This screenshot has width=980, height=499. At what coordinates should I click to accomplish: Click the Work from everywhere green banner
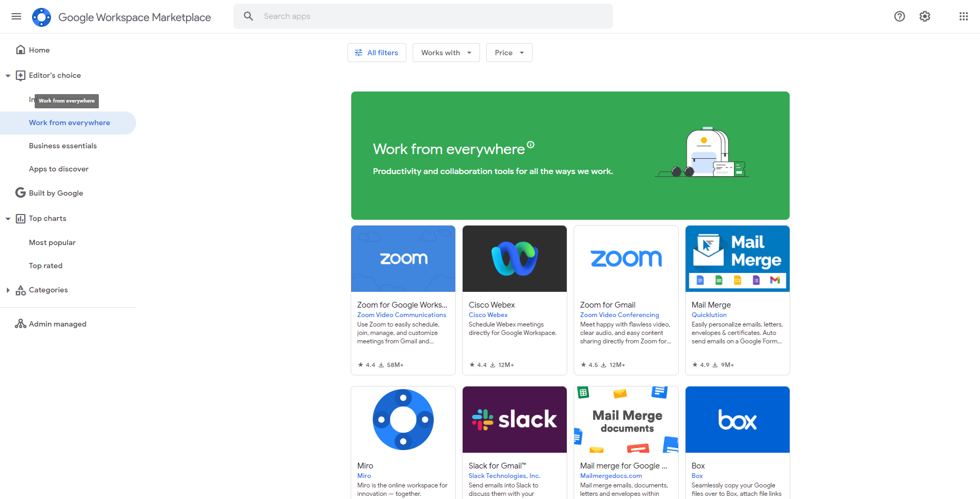570,156
